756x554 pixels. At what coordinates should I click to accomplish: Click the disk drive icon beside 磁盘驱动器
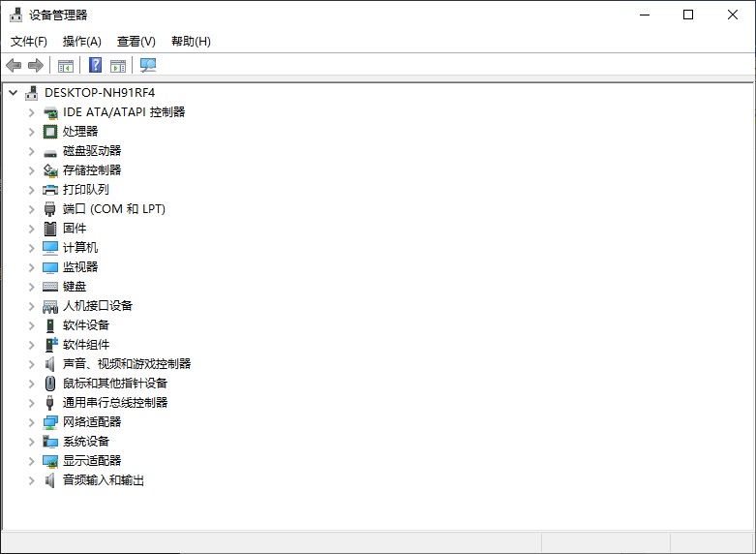(50, 153)
